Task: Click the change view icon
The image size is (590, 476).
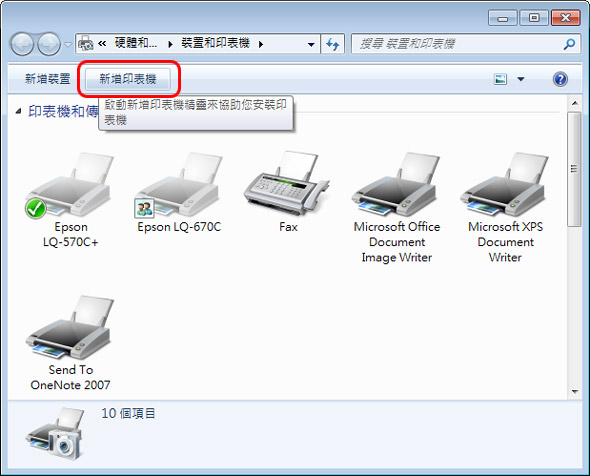Action: click(x=500, y=79)
